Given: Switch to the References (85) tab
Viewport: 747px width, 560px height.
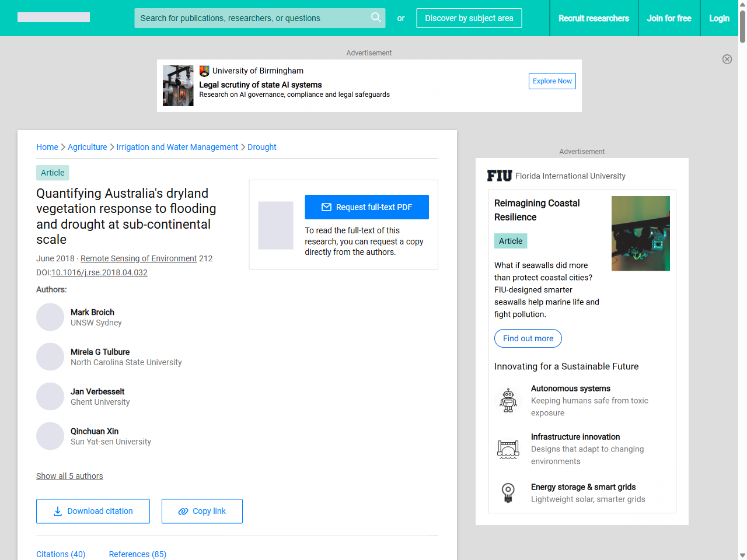Looking at the screenshot, I should click(138, 554).
